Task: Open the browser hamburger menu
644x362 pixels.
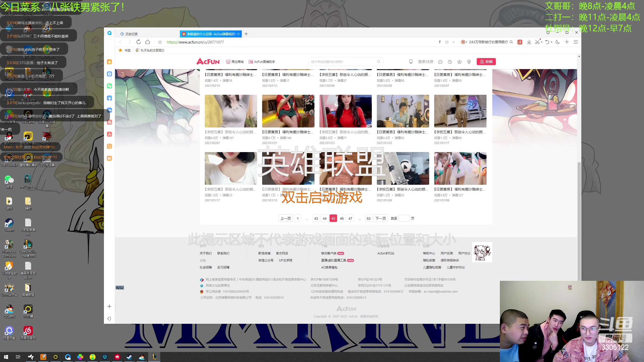Action: click(x=576, y=42)
